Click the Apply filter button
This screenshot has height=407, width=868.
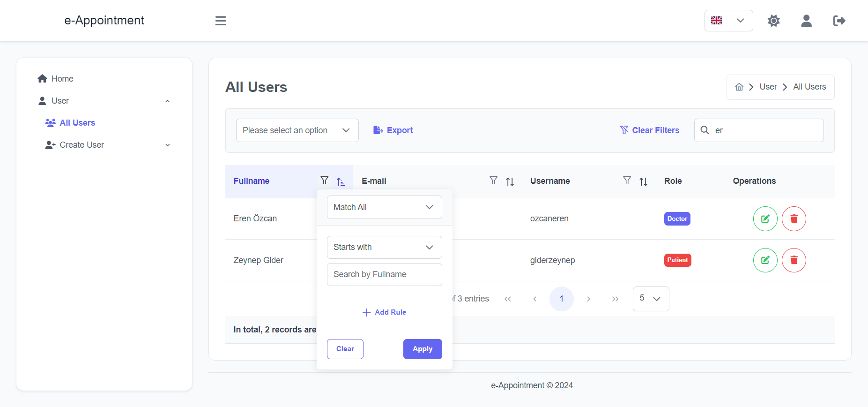point(423,349)
